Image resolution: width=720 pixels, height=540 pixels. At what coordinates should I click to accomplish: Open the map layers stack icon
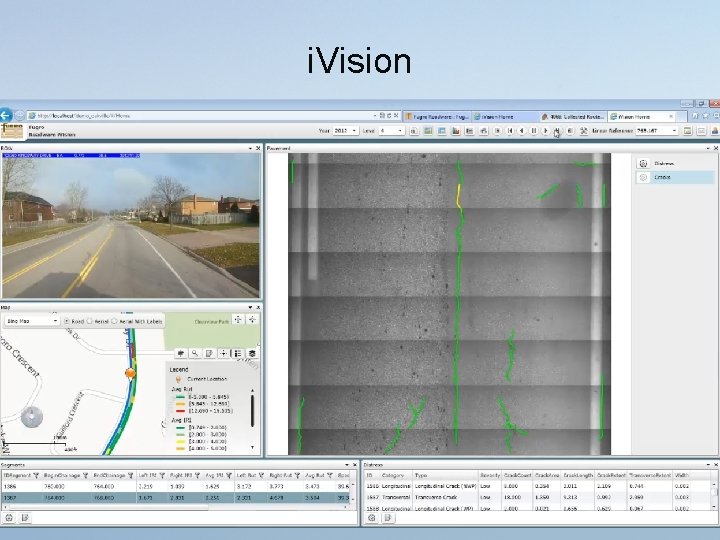tap(252, 352)
